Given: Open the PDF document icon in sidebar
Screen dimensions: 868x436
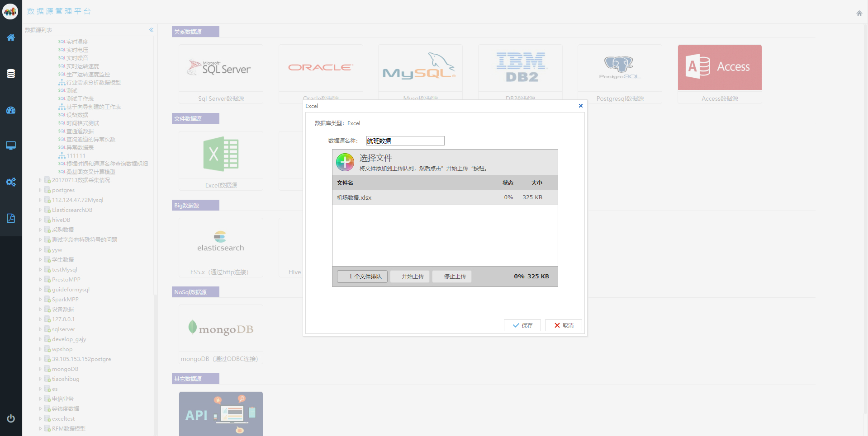Looking at the screenshot, I should point(11,218).
